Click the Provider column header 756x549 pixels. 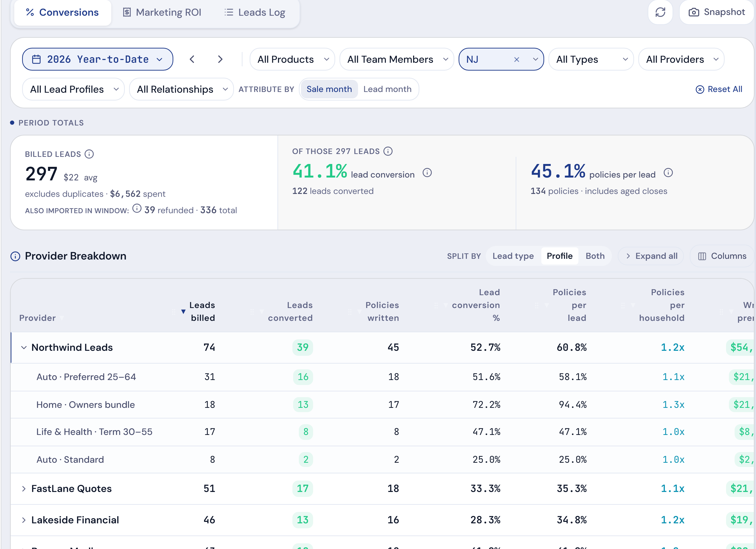(37, 318)
